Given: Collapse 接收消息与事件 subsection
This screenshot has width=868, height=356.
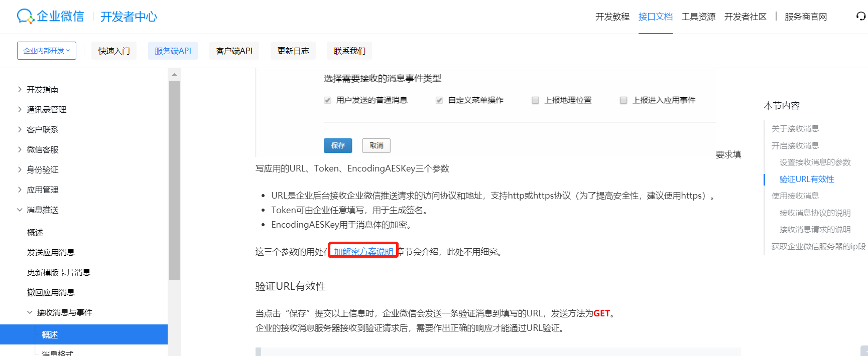Looking at the screenshot, I should [30, 312].
